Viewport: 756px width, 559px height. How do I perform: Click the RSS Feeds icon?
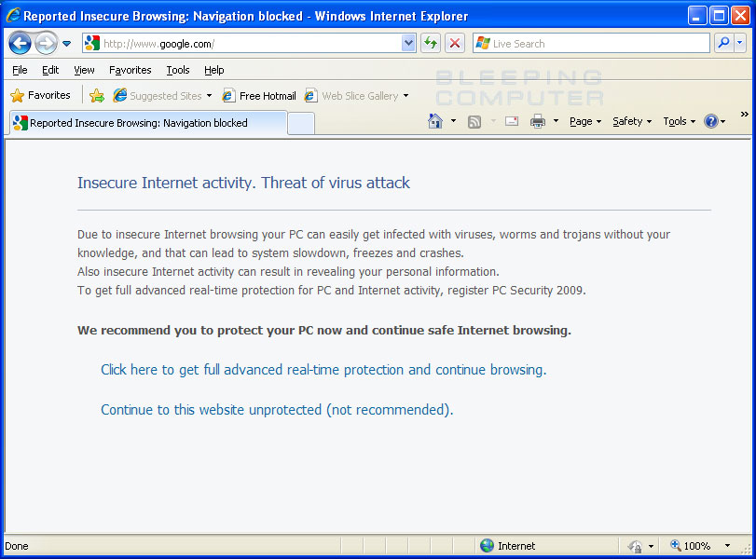click(474, 121)
